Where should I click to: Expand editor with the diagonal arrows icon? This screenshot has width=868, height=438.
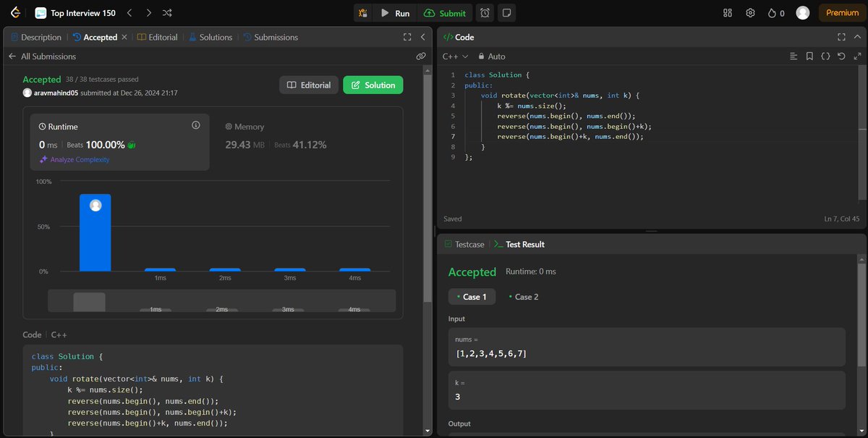(x=857, y=56)
